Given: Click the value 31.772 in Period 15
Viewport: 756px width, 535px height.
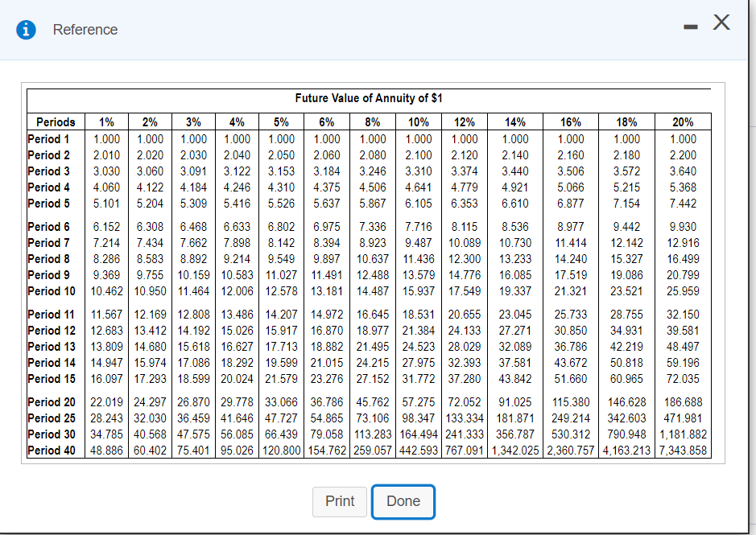Looking at the screenshot, I should tap(419, 379).
